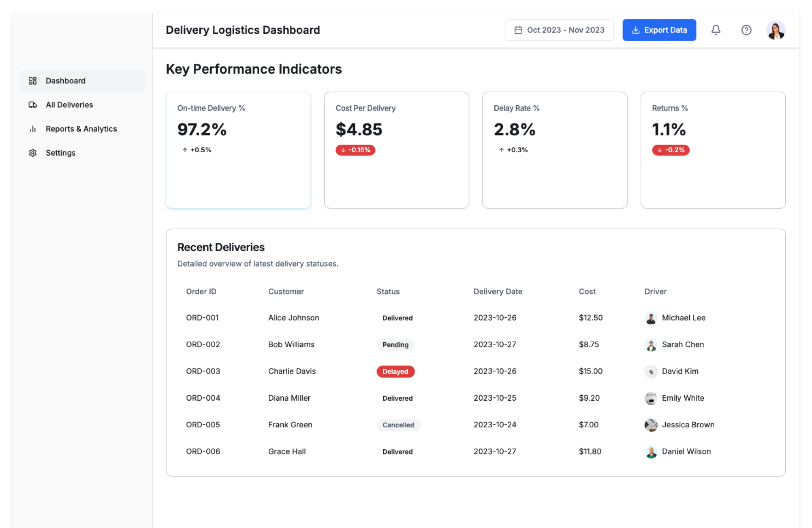Click the -0.15% cost change badge

[355, 150]
